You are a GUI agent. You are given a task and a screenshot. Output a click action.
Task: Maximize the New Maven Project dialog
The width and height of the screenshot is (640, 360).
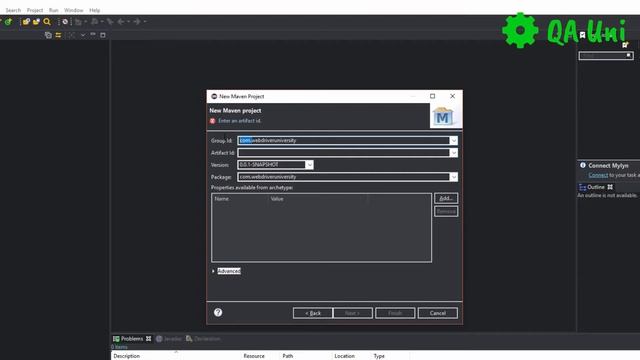432,96
